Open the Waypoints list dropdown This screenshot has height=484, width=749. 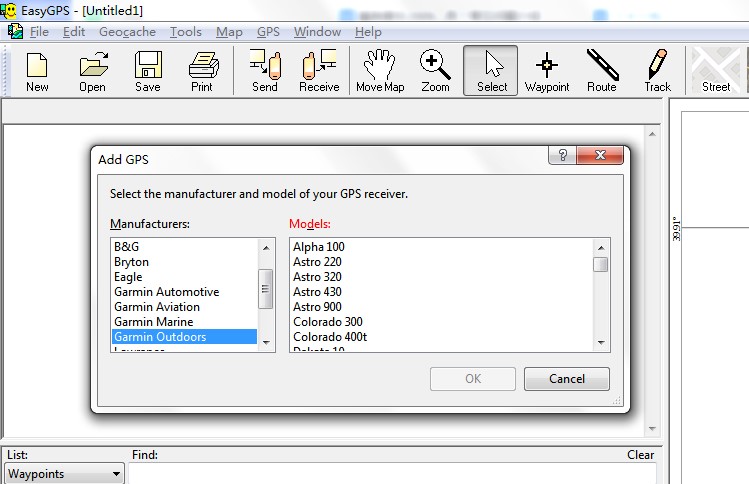click(65, 474)
